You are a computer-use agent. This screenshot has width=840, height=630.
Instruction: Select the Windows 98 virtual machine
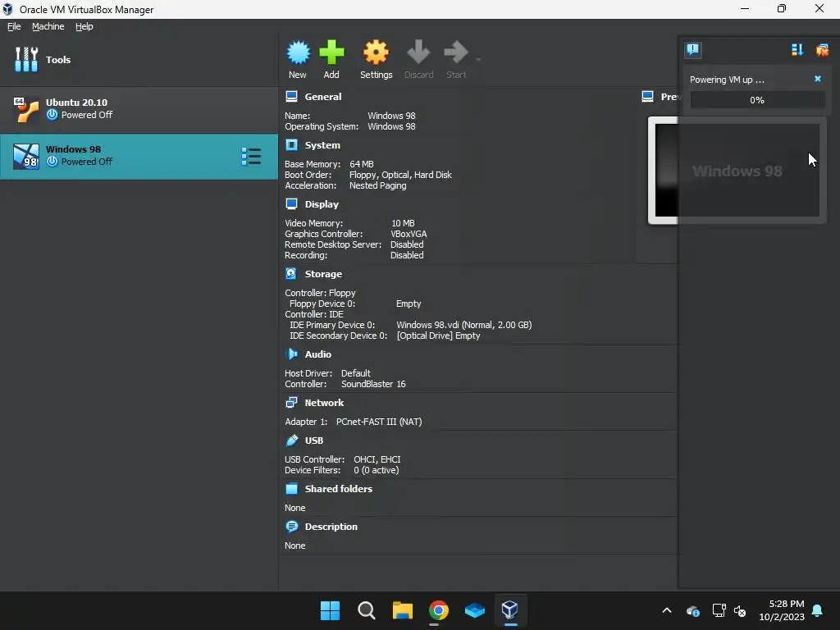[x=139, y=157]
